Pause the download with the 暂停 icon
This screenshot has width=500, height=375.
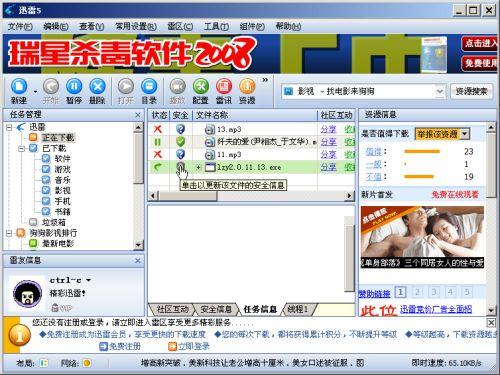click(74, 91)
